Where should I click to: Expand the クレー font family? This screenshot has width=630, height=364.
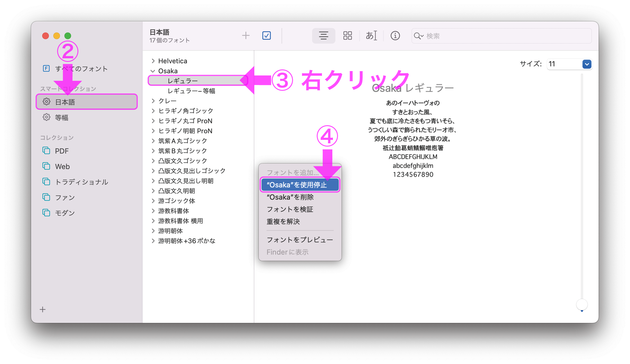153,101
